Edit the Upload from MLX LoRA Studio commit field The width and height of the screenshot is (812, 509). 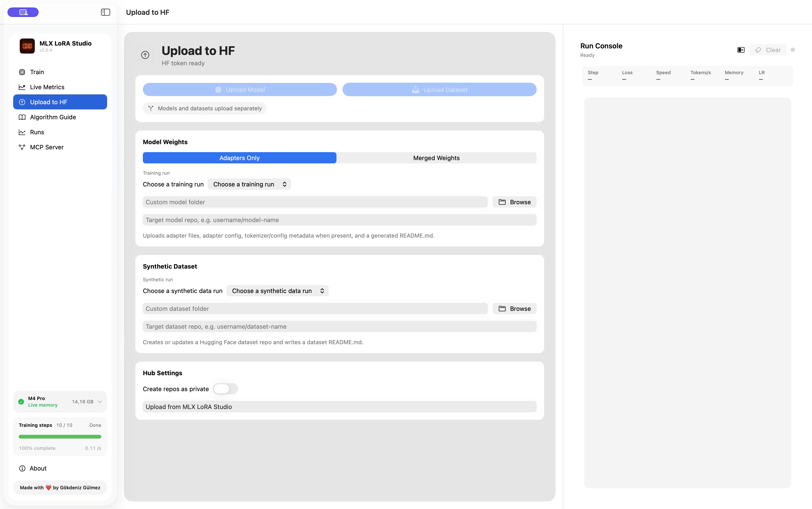[x=340, y=407]
